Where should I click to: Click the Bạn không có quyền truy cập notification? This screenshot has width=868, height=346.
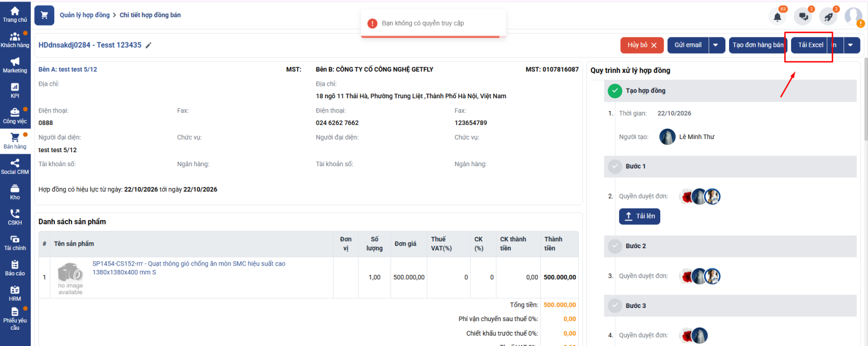click(433, 23)
